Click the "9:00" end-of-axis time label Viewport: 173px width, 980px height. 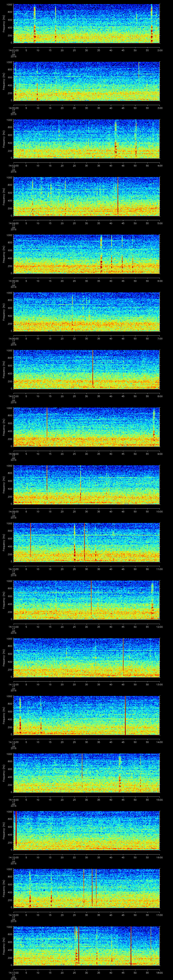(160, 454)
